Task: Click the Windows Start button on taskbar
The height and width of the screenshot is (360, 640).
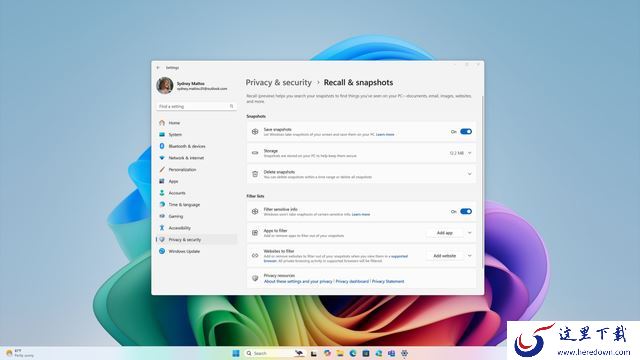Action: 236,353
